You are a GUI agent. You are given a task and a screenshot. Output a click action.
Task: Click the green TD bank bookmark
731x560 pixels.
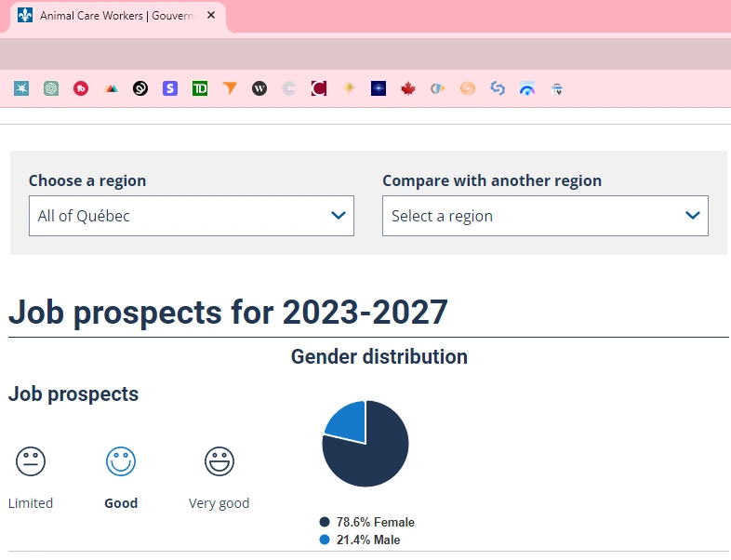200,88
